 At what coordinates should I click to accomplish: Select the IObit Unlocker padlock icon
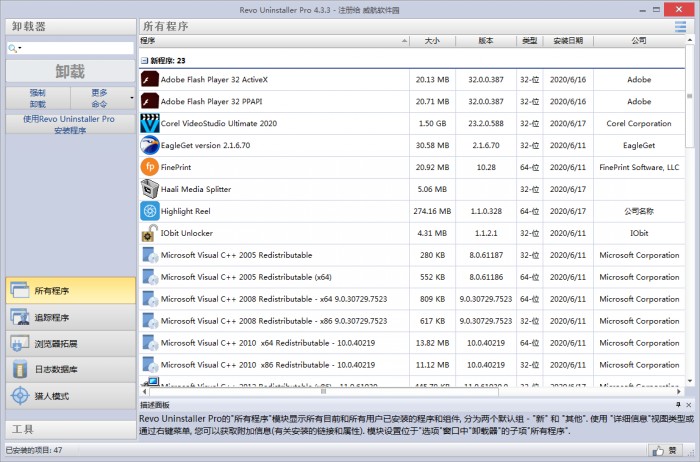click(x=149, y=233)
